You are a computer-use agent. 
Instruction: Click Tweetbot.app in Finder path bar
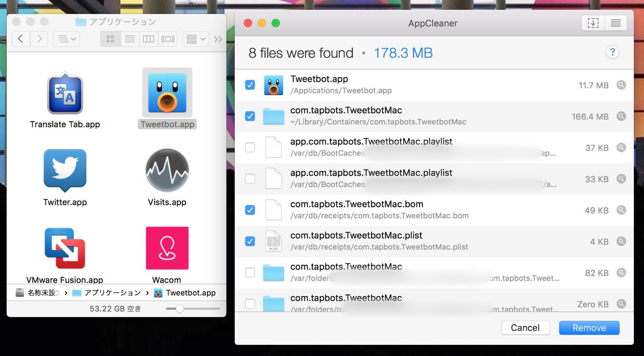coord(185,293)
